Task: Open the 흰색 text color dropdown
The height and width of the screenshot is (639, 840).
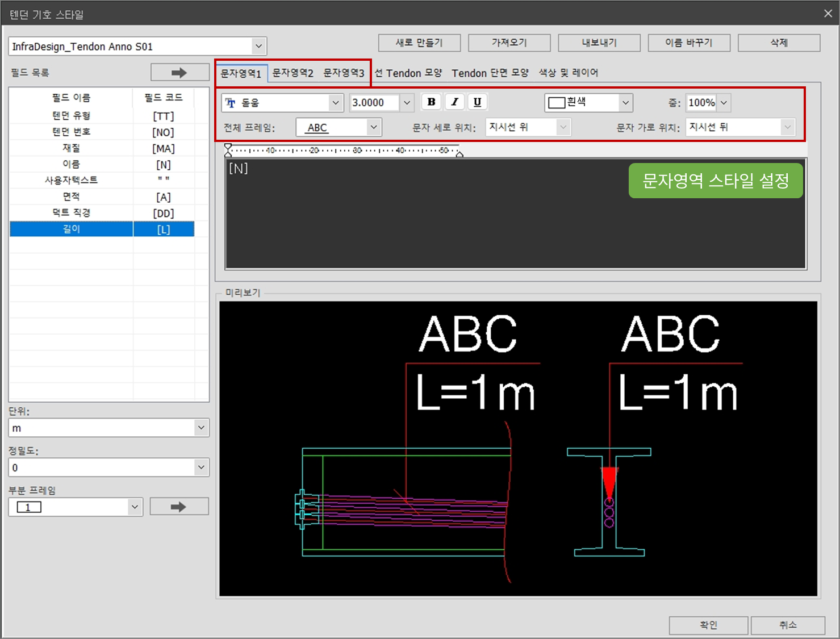Action: [x=625, y=103]
